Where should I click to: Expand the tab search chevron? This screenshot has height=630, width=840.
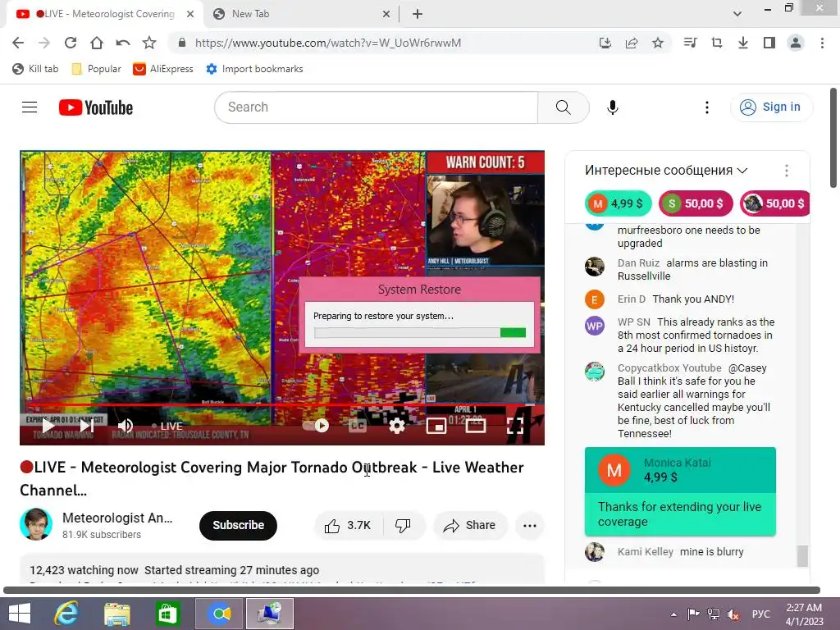[x=737, y=14]
